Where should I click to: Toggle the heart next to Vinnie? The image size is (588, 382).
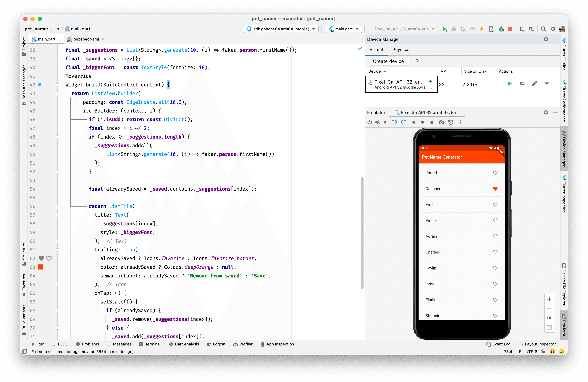[x=495, y=220]
